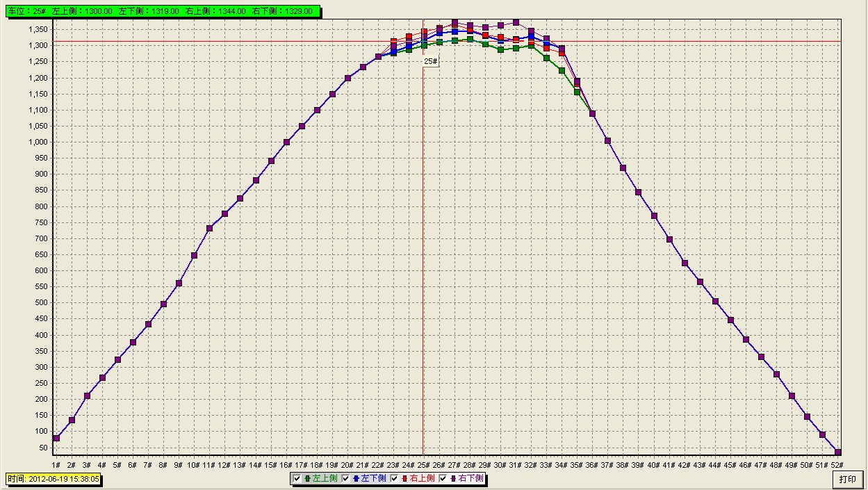Select the data point at position 10#
This screenshot has width=868, height=490.
tap(195, 255)
